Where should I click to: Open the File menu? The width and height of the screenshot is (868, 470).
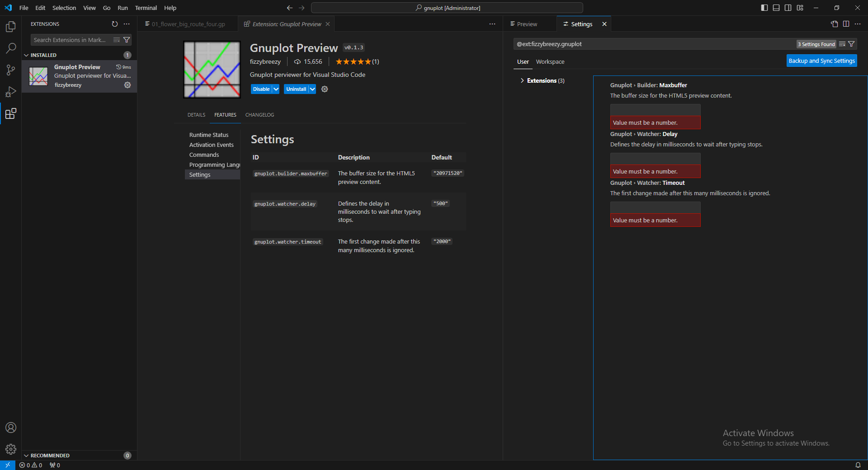pyautogui.click(x=24, y=8)
